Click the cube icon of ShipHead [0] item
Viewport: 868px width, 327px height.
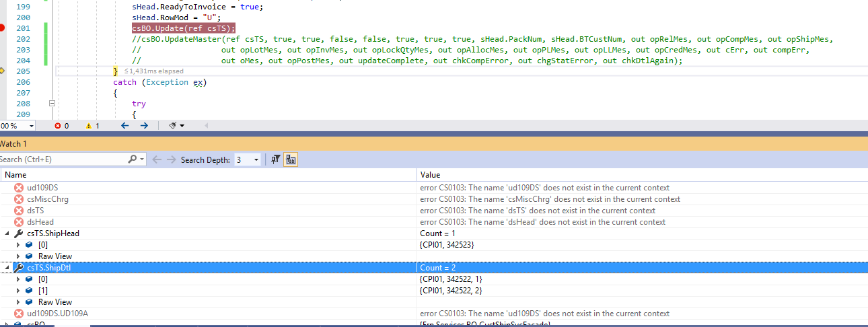[30, 245]
